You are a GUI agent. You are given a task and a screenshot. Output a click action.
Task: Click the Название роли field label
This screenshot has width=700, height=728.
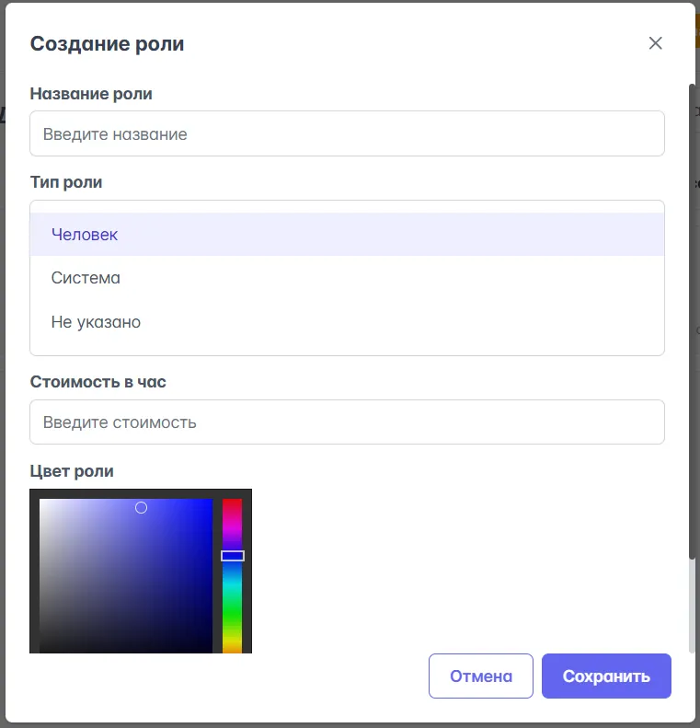coord(91,94)
